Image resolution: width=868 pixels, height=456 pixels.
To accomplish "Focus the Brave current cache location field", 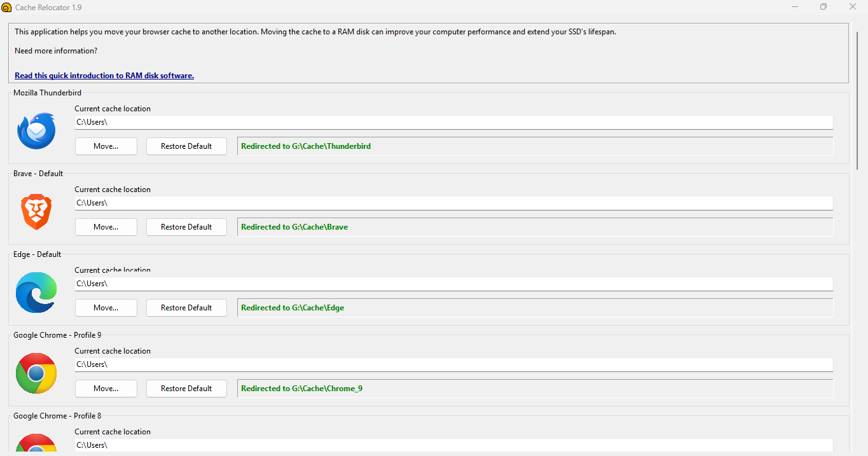I will (454, 203).
